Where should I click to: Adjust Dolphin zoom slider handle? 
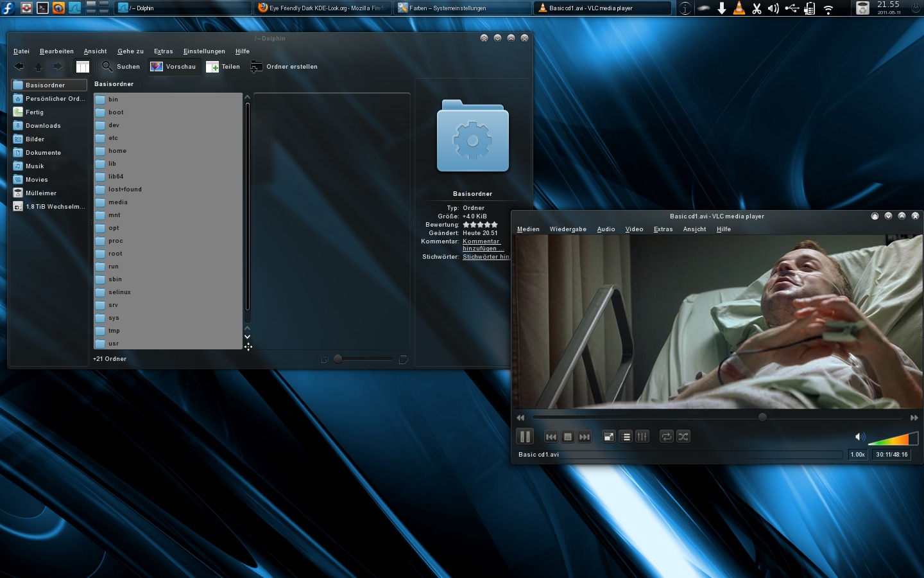[338, 359]
